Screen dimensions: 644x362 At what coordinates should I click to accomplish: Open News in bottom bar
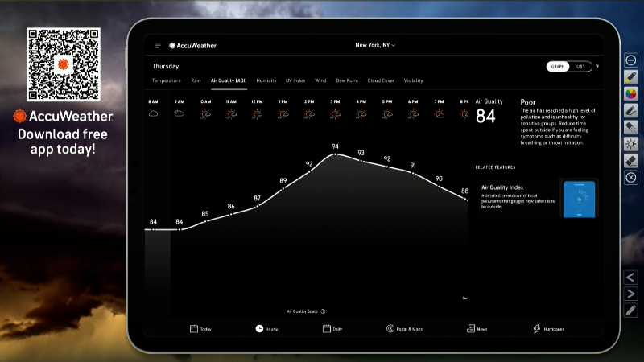point(477,329)
